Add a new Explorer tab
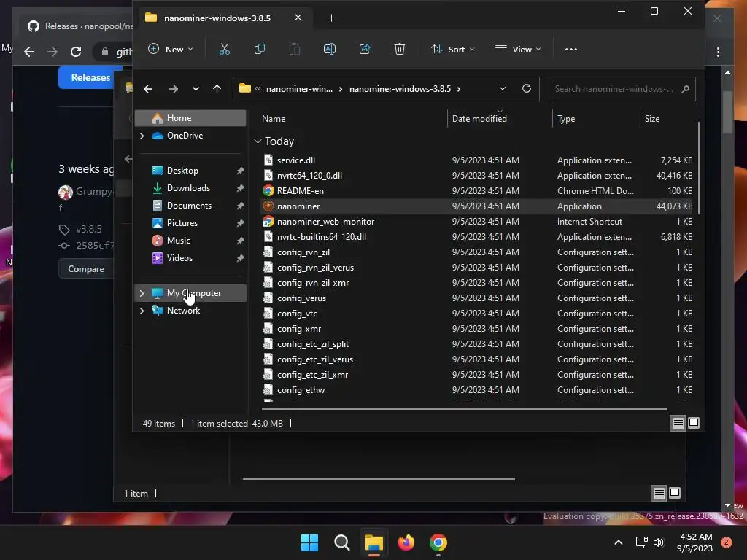This screenshot has height=560, width=747. pos(332,18)
